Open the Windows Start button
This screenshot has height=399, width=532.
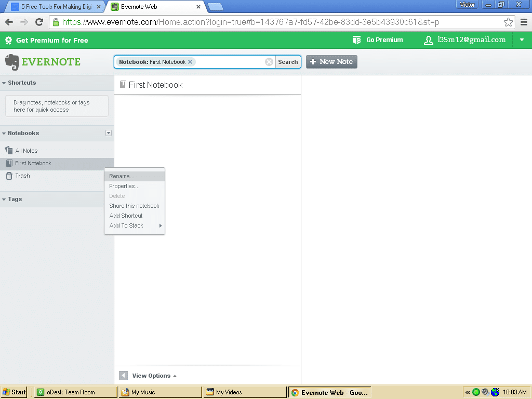pyautogui.click(x=14, y=392)
